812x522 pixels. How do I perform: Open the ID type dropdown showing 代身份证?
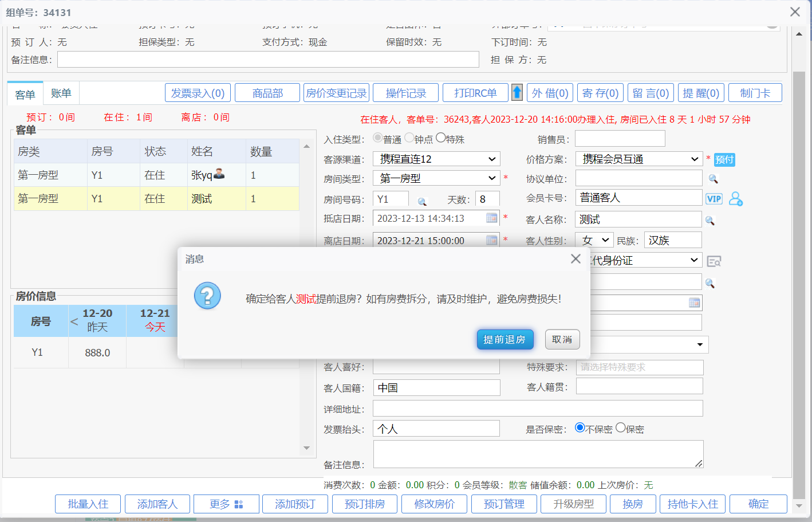click(645, 260)
